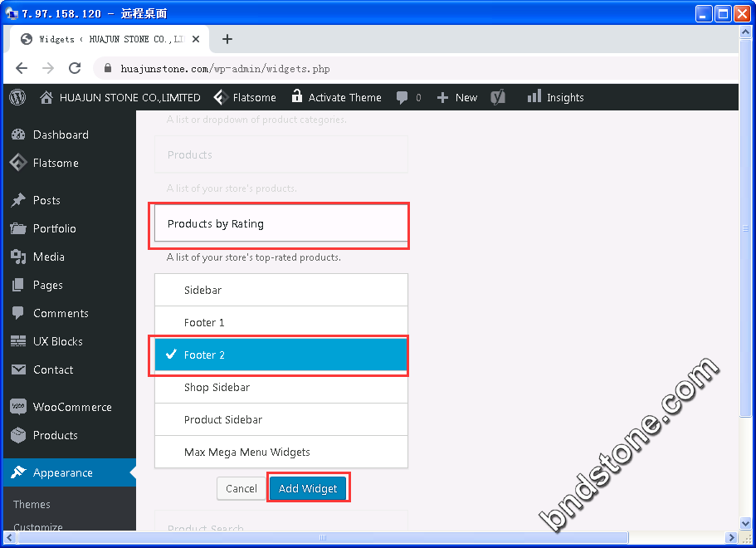756x548 pixels.
Task: Click the scroll down arrow of vertical scrollbar
Action: pyautogui.click(x=745, y=523)
